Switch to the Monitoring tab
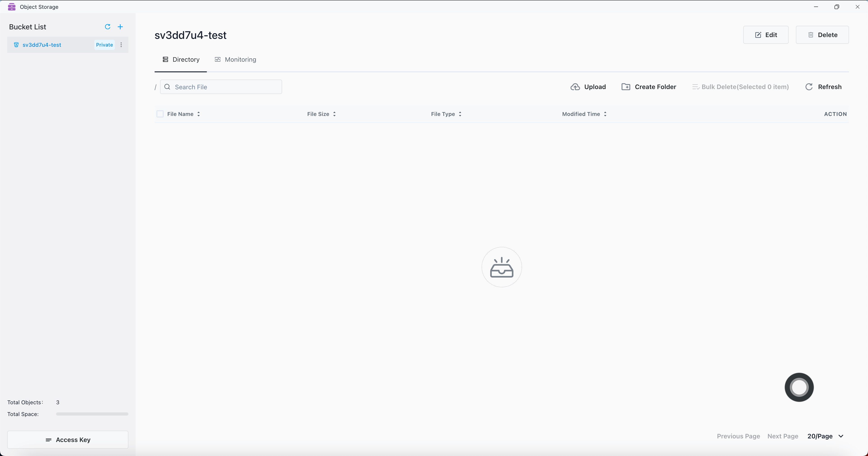Image resolution: width=868 pixels, height=456 pixels. 236,60
